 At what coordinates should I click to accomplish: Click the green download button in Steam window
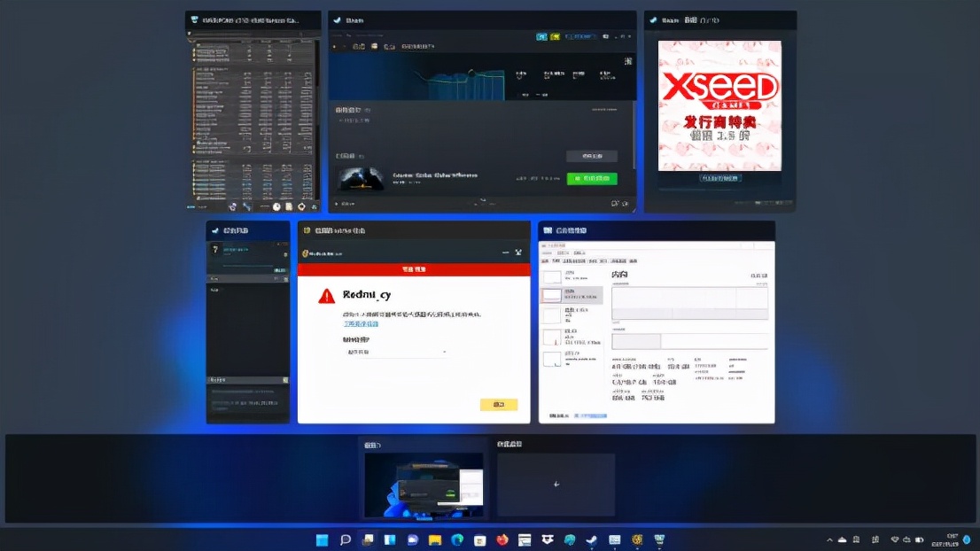coord(592,179)
